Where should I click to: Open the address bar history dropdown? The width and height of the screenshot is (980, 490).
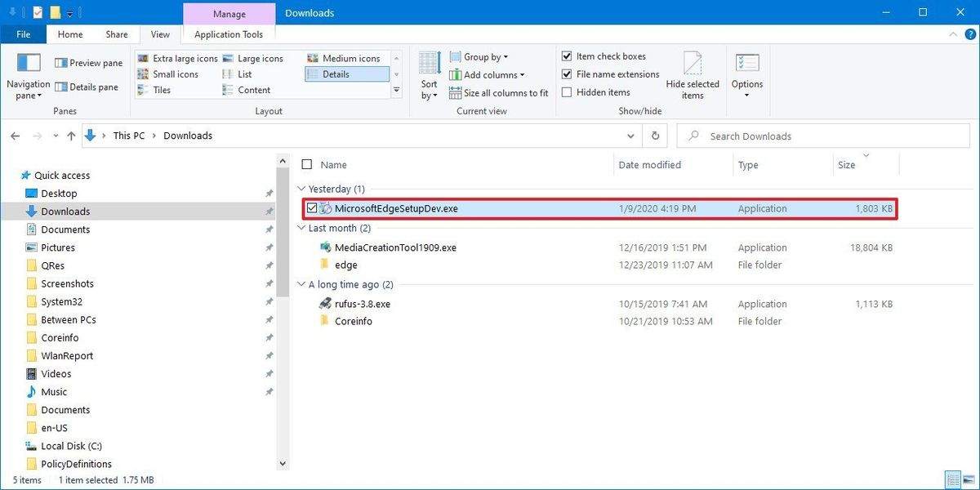pyautogui.click(x=630, y=136)
